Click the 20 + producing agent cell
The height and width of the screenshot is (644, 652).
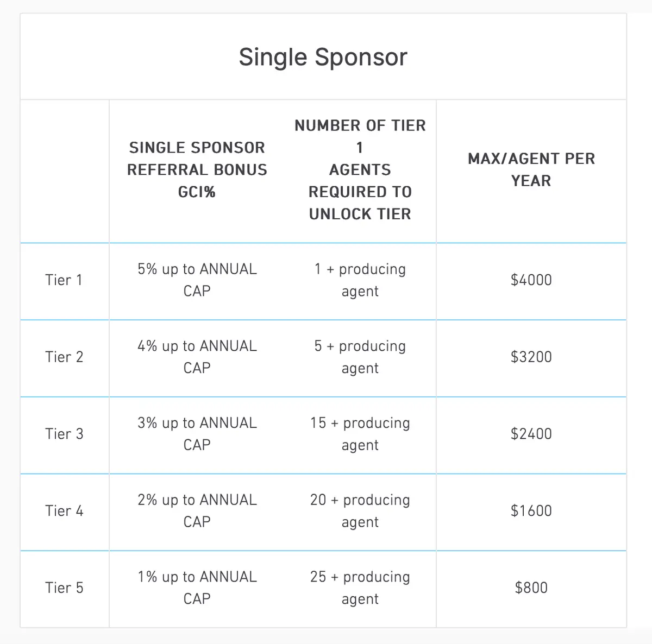tap(360, 511)
